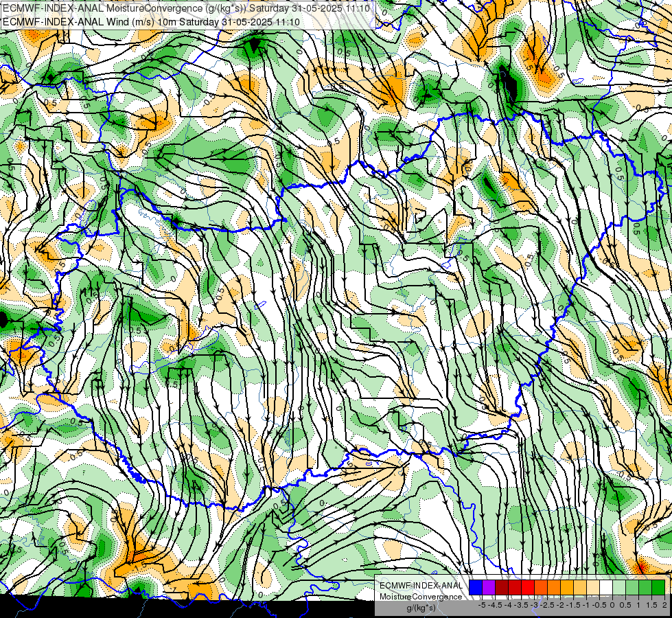
Task: Click the light orange swatch between -1.5 and -1
Action: (x=580, y=588)
